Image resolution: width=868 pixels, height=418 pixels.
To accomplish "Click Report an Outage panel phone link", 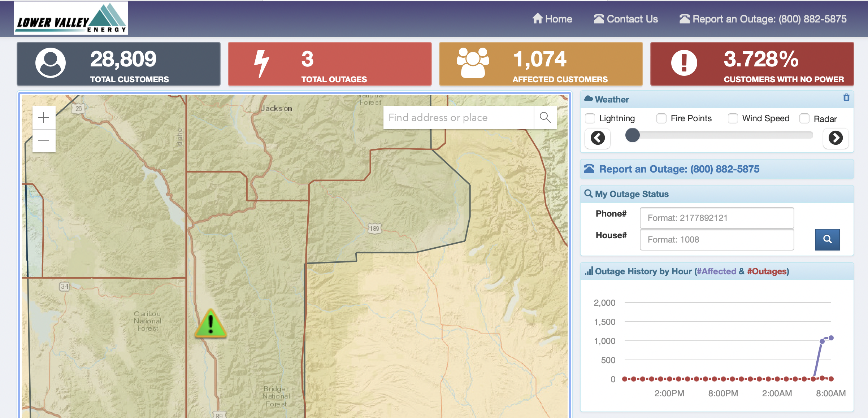I will [x=679, y=169].
